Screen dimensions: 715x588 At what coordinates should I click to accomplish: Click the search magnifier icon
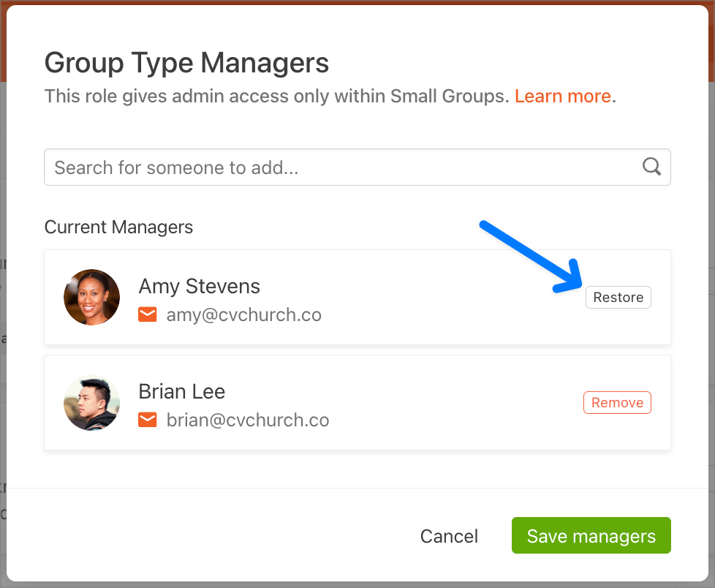pos(651,167)
